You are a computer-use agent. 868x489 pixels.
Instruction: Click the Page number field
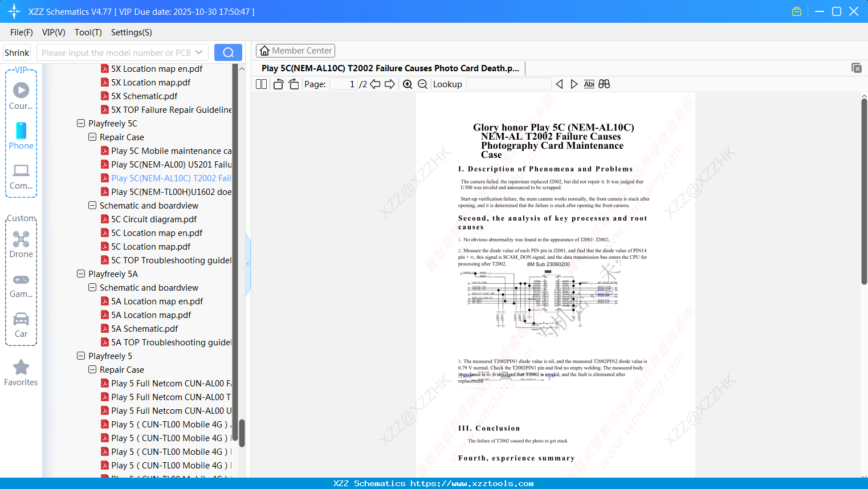[344, 84]
